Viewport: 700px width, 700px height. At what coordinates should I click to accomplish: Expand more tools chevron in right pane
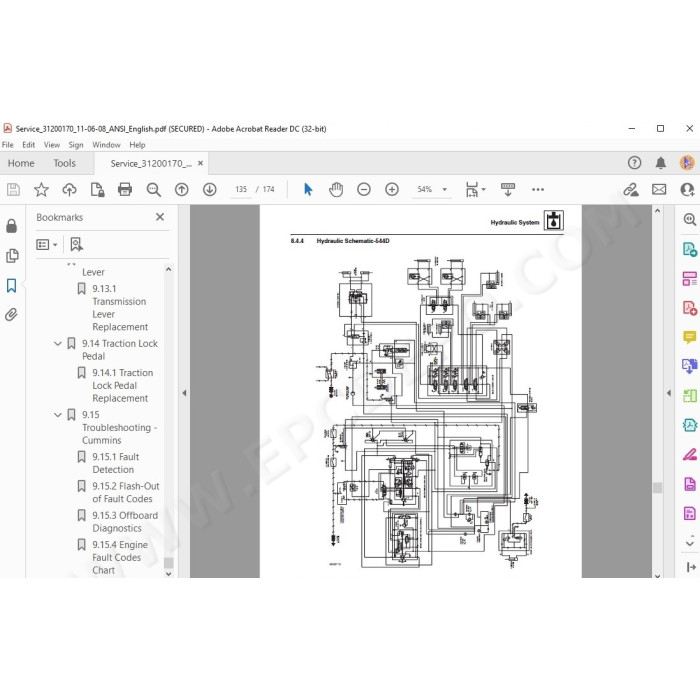(690, 543)
